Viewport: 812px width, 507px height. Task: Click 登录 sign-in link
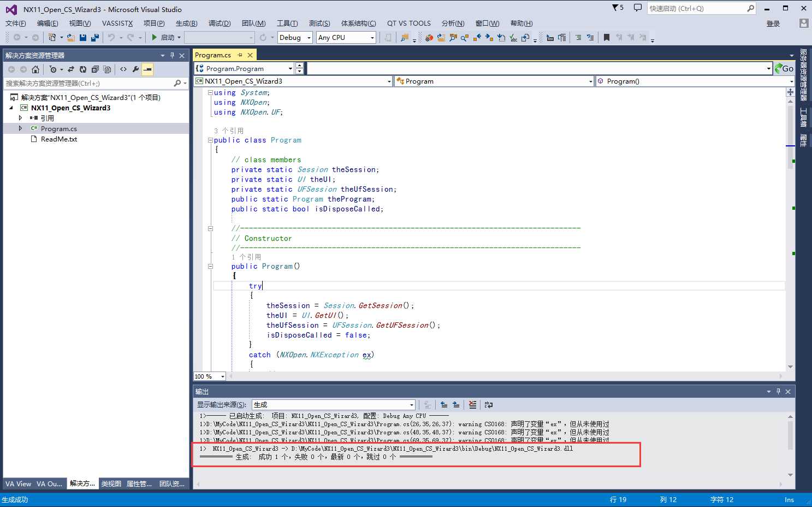point(773,23)
